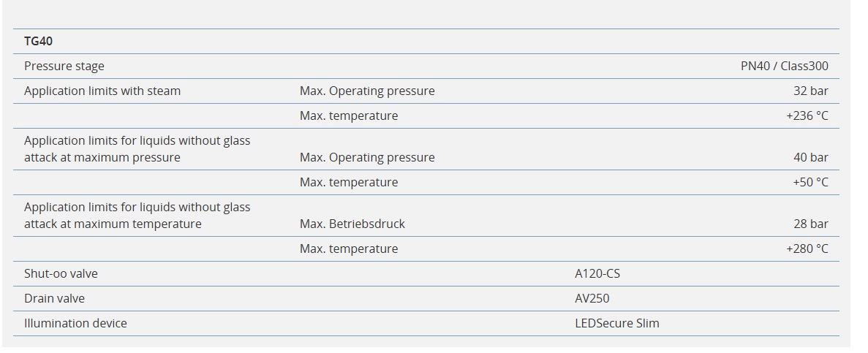Click the "Drain valve" row label

point(54,298)
